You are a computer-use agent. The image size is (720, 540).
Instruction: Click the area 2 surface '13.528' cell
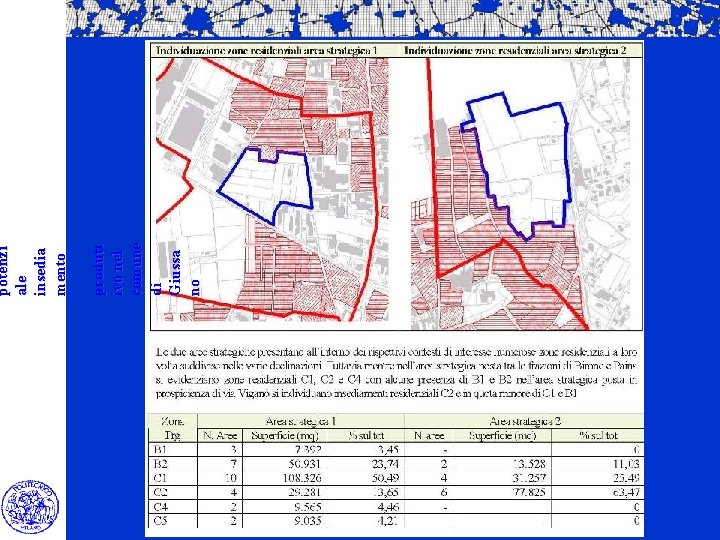pos(528,464)
